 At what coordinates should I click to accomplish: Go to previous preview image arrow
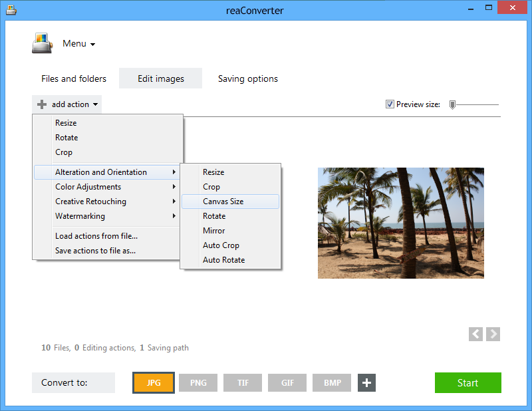(475, 335)
